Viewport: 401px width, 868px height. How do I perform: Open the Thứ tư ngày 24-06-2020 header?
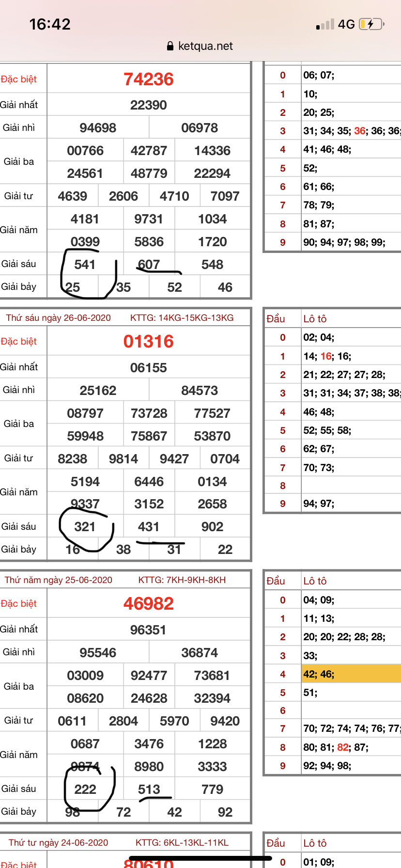pyautogui.click(x=58, y=843)
